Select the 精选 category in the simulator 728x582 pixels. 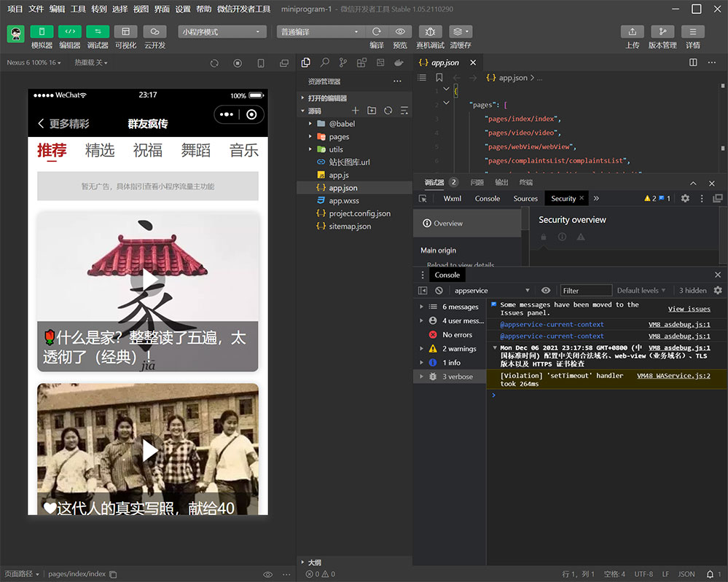(100, 151)
